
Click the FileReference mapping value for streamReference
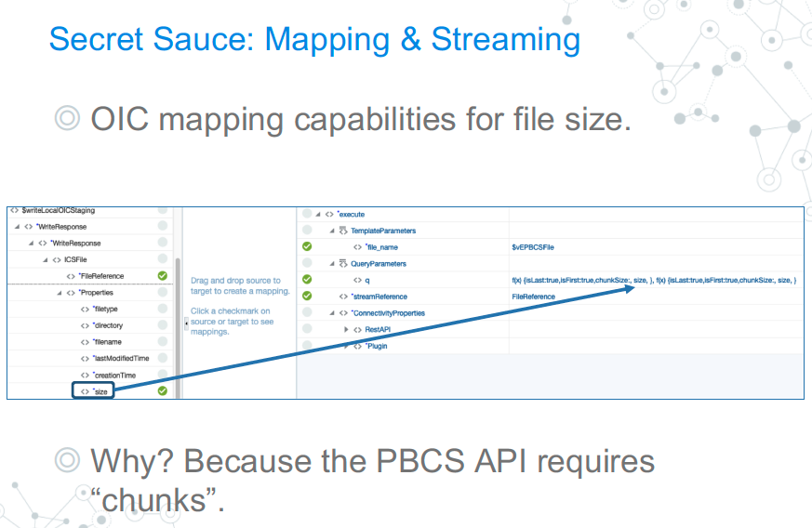[534, 297]
